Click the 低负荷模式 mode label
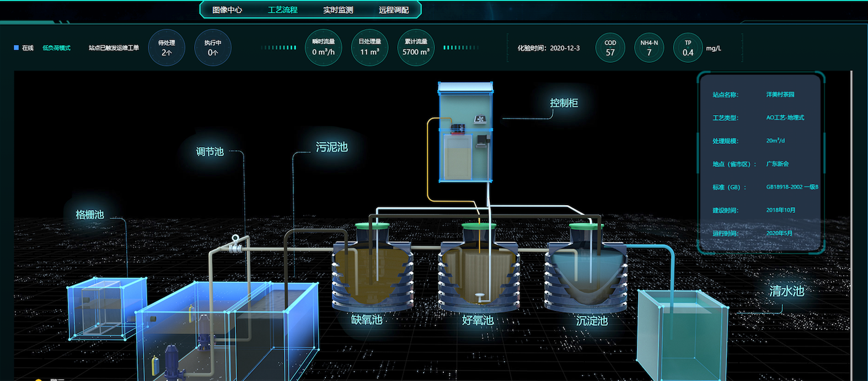Image resolution: width=868 pixels, height=381 pixels. 56,48
